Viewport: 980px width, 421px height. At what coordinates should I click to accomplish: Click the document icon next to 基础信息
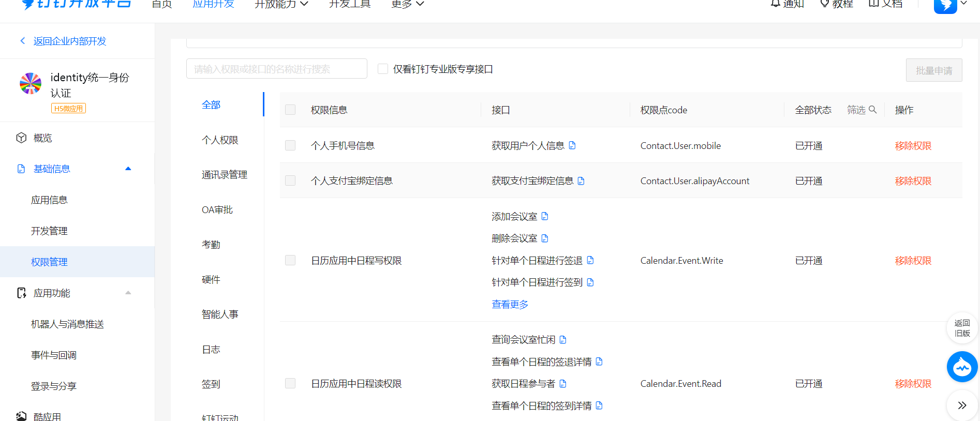coord(21,169)
